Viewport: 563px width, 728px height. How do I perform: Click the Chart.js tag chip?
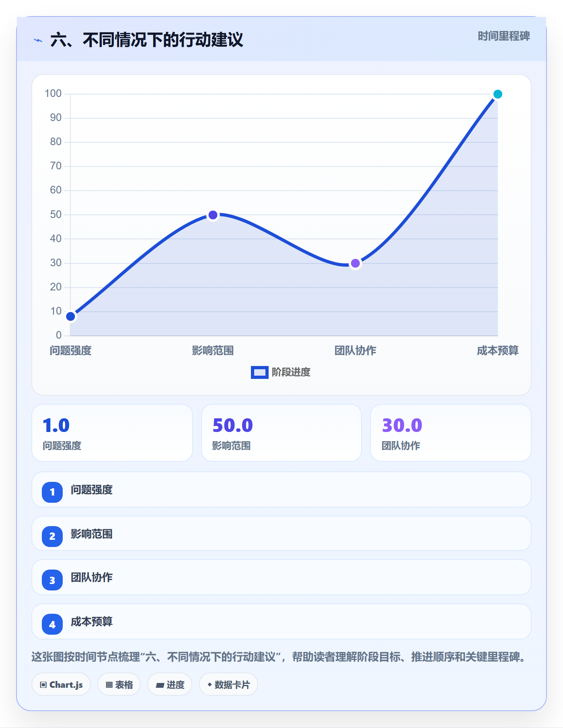tap(61, 685)
